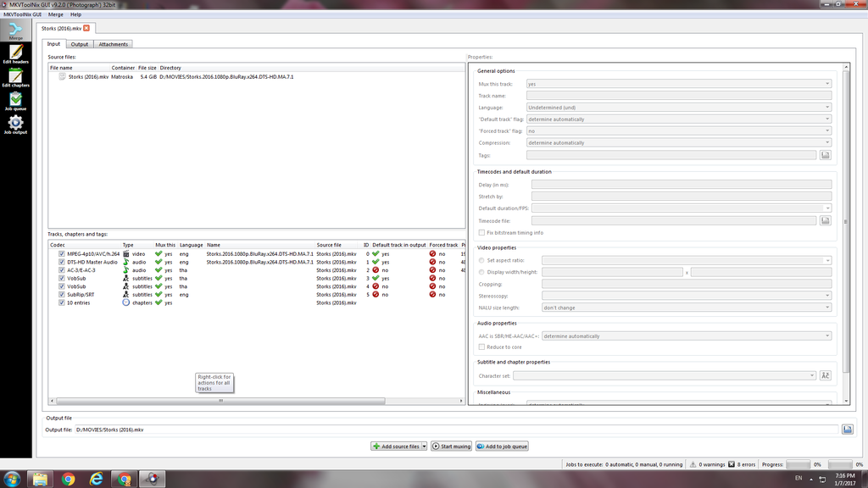
Task: Click the video track type icon
Action: click(x=125, y=254)
